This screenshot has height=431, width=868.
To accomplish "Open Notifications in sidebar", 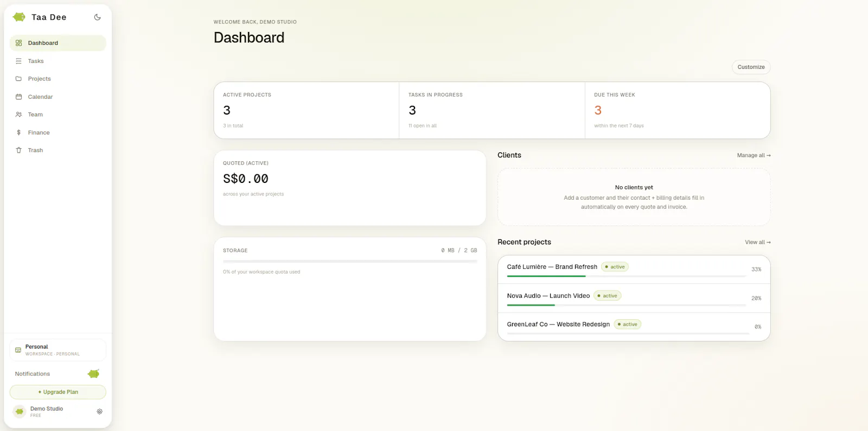I will click(x=33, y=374).
